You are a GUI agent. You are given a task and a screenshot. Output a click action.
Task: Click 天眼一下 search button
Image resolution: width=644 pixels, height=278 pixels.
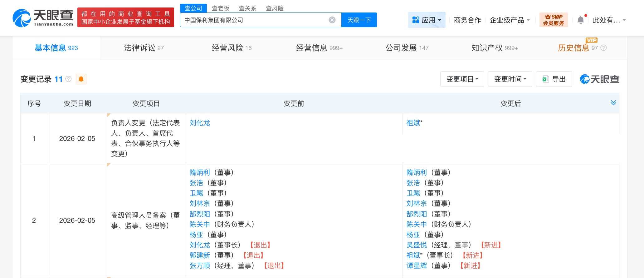click(x=359, y=20)
